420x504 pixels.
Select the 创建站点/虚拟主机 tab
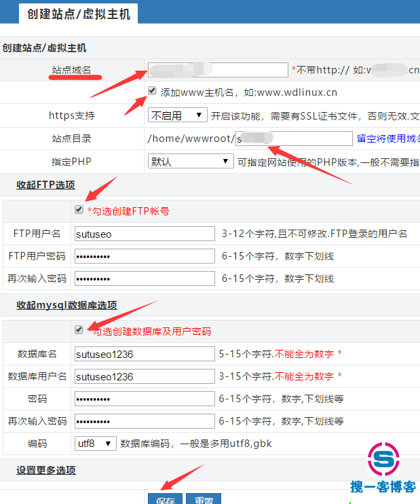pyautogui.click(x=79, y=14)
